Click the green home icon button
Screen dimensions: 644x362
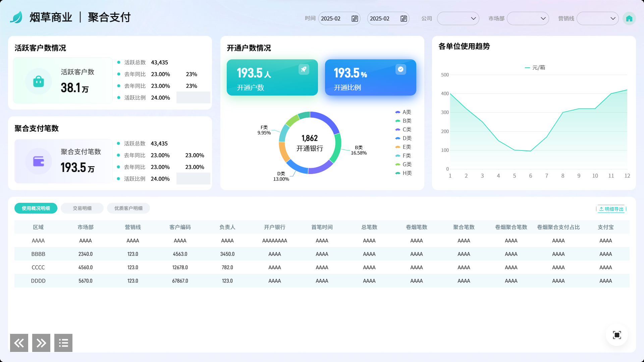(x=629, y=18)
